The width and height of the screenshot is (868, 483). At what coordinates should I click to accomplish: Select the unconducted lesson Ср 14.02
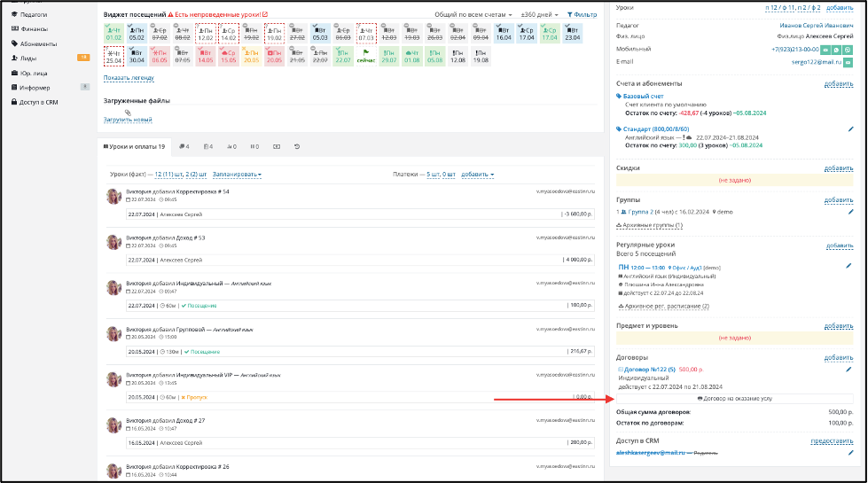click(x=229, y=34)
